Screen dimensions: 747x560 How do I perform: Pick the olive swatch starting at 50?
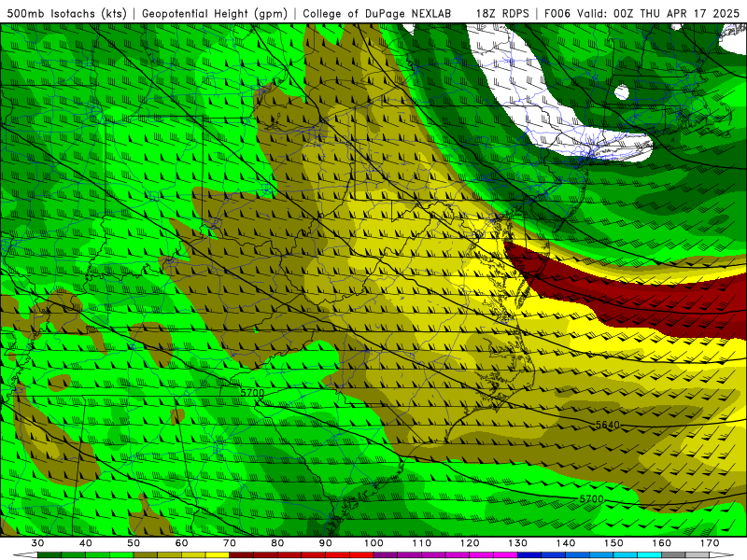tap(146, 555)
